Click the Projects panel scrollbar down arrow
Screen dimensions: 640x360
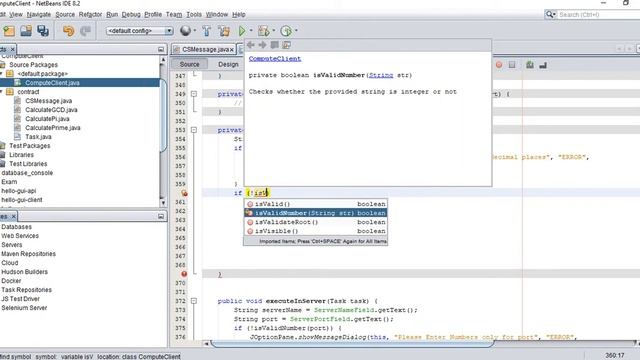(x=163, y=202)
